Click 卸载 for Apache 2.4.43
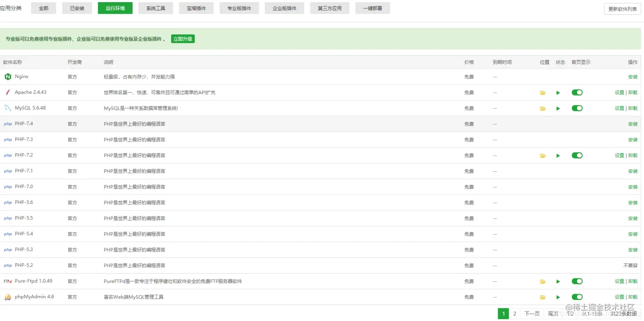This screenshot has height=321, width=644. tap(633, 92)
